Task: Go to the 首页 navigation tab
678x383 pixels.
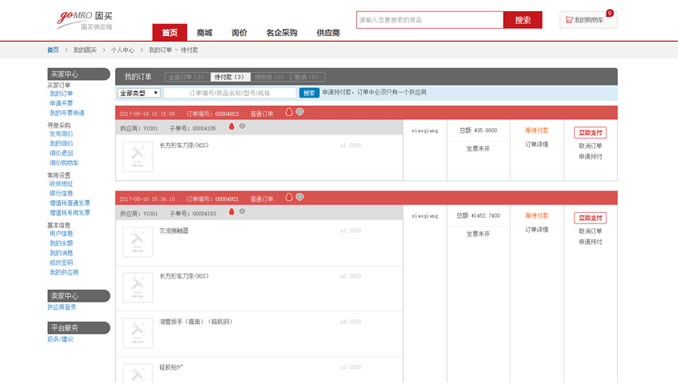Action: pyautogui.click(x=170, y=32)
